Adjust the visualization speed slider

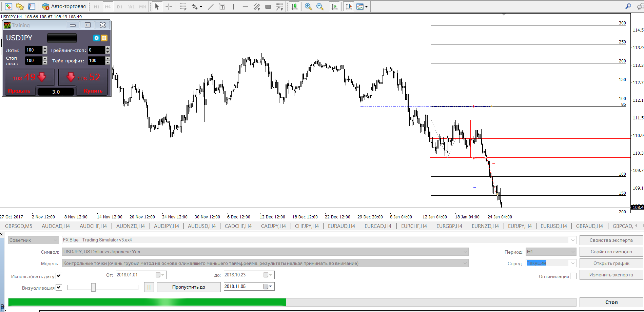coord(93,287)
